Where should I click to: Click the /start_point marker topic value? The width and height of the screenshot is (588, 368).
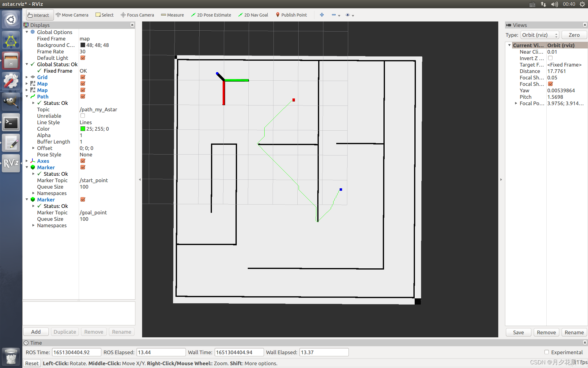[94, 180]
